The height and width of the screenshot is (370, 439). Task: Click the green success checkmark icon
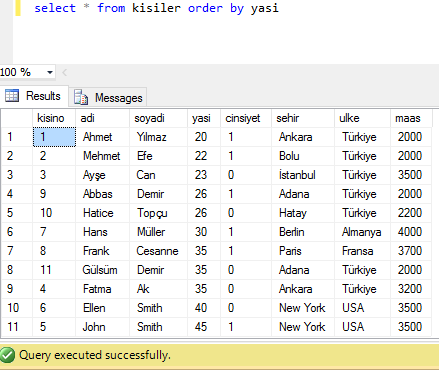click(x=7, y=355)
